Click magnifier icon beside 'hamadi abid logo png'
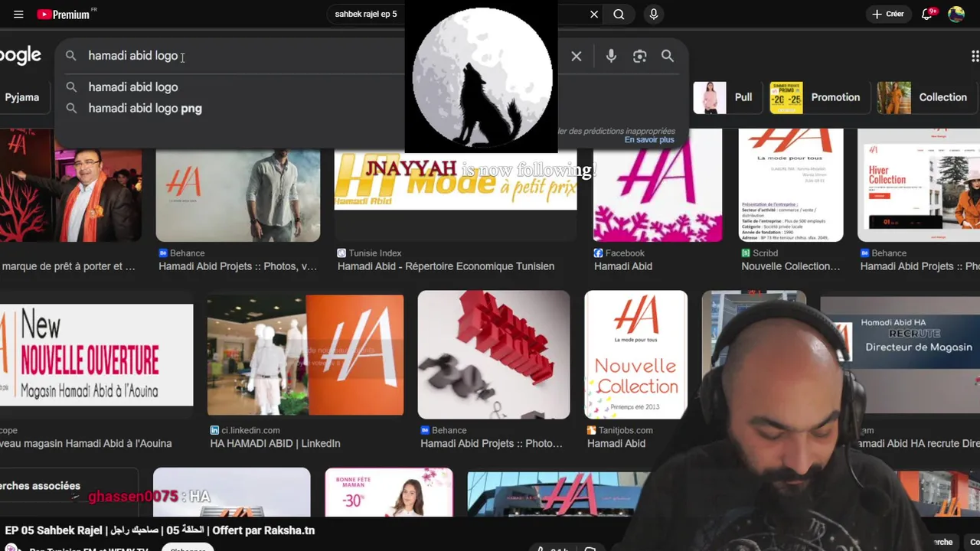 pyautogui.click(x=71, y=109)
